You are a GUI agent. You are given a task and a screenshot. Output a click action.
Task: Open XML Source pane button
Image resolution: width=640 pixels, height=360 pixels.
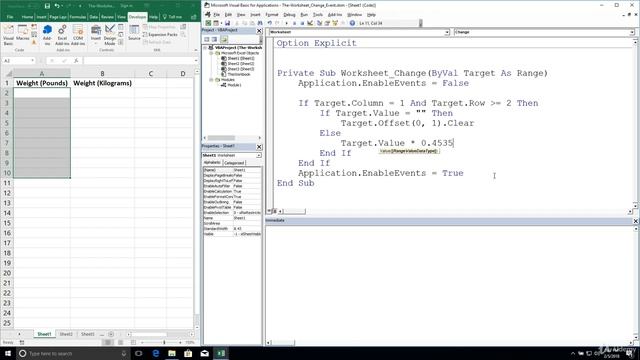(134, 33)
